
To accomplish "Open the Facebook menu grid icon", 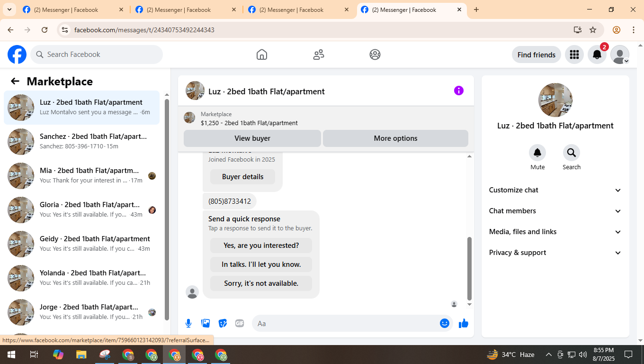I will [574, 55].
